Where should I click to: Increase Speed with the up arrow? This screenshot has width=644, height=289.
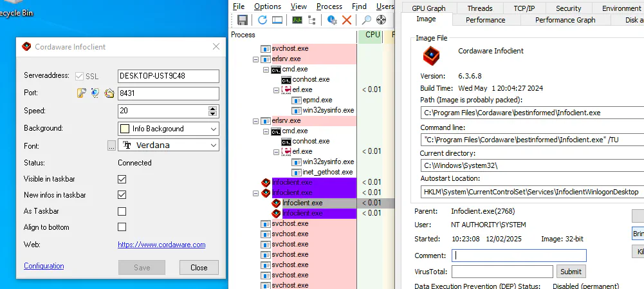tap(212, 109)
